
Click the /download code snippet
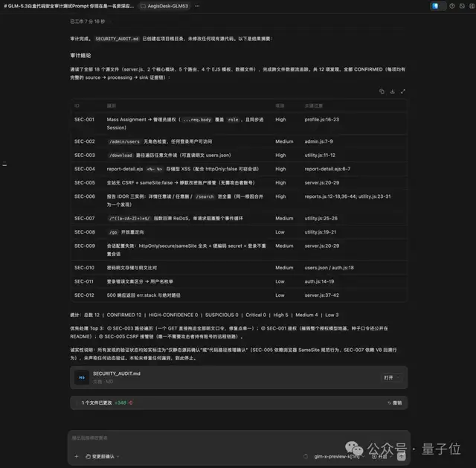[120, 156]
